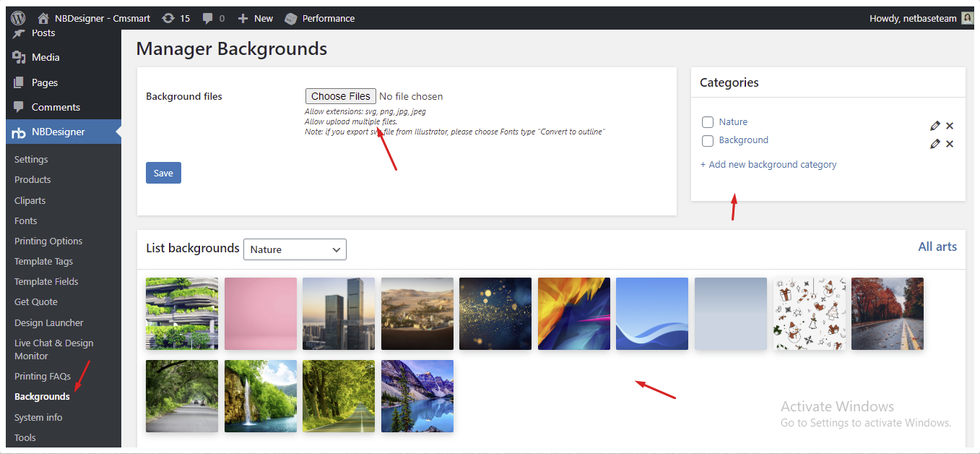
Task: Open the New menu in the admin bar
Action: tap(255, 17)
